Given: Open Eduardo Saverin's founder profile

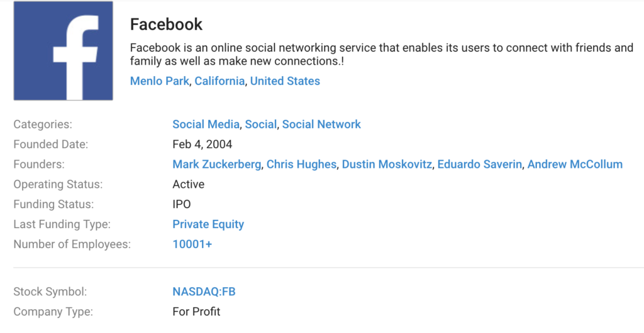Looking at the screenshot, I should pyautogui.click(x=480, y=165).
